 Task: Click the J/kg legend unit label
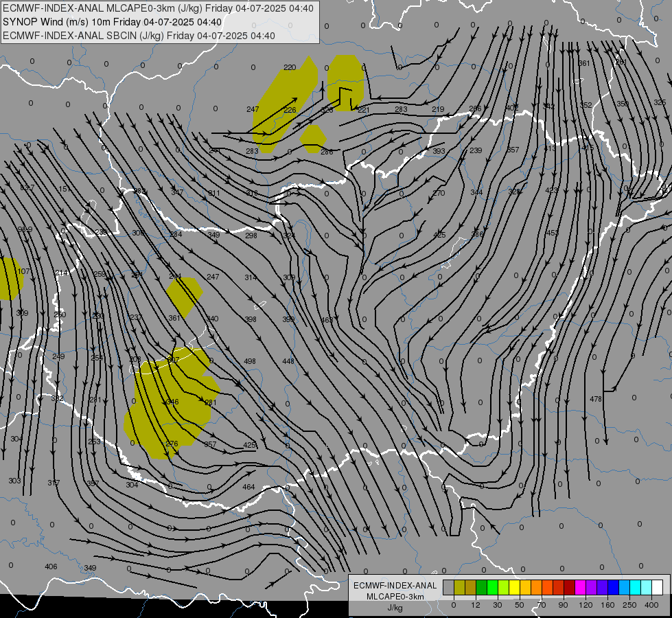(x=395, y=608)
